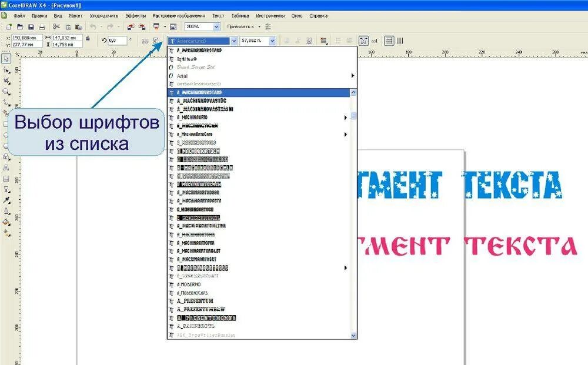
Task: Select the Outline pen tool
Action: [x=6, y=211]
